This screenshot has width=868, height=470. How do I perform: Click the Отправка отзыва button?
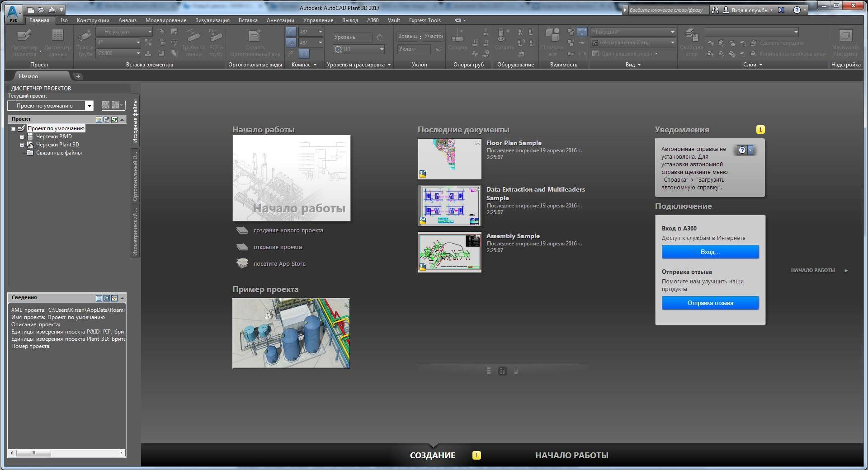coord(710,303)
